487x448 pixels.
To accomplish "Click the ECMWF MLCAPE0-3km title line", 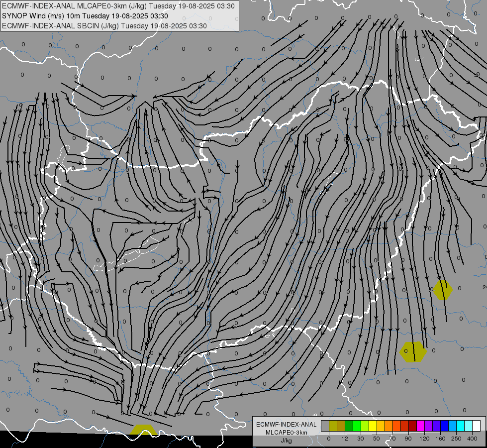I will tap(118, 6).
